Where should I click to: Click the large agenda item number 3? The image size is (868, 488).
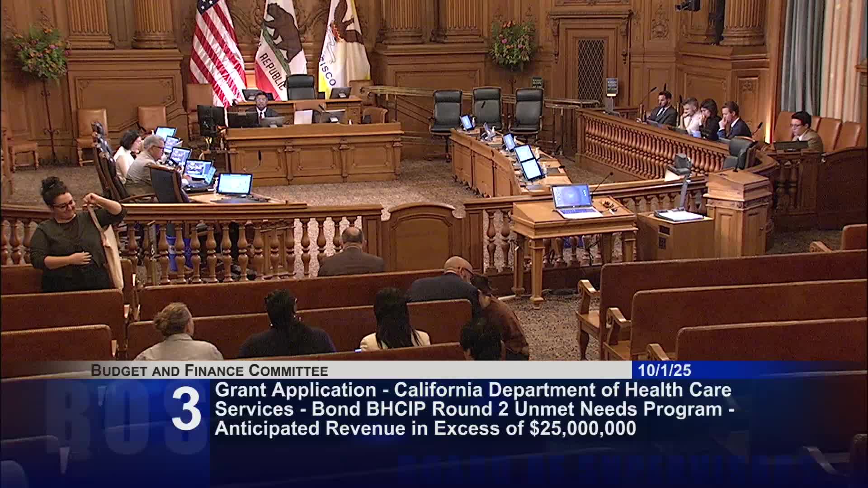click(186, 409)
